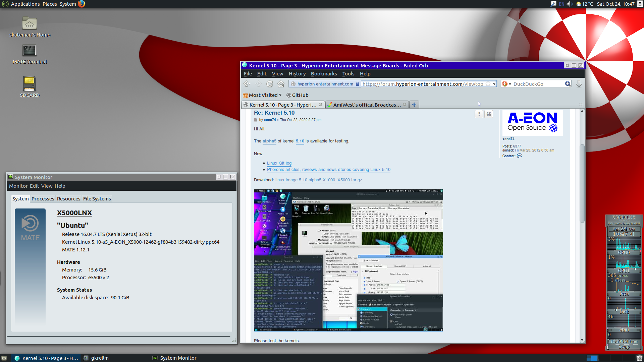
Task: Open the browser Bookmarks menu
Action: tap(324, 74)
